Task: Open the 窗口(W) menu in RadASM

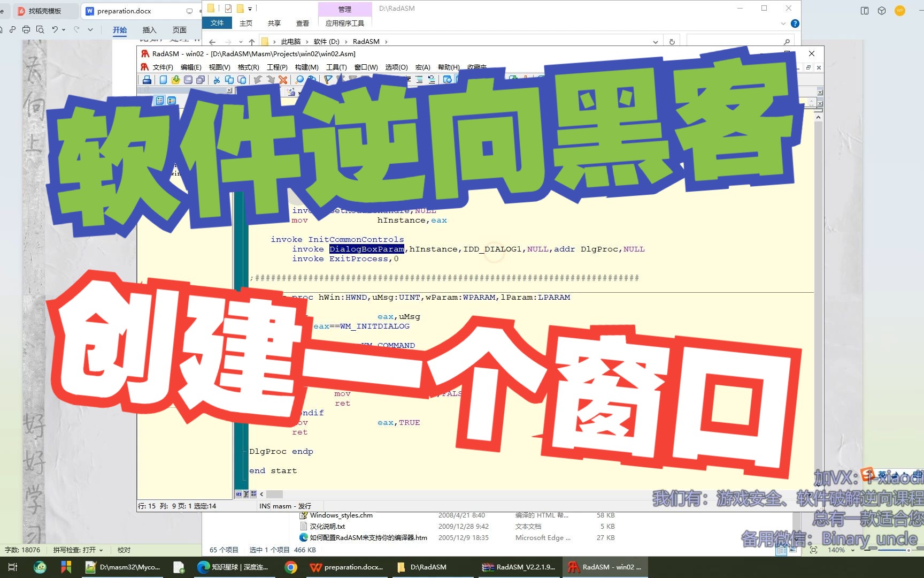Action: [x=366, y=67]
